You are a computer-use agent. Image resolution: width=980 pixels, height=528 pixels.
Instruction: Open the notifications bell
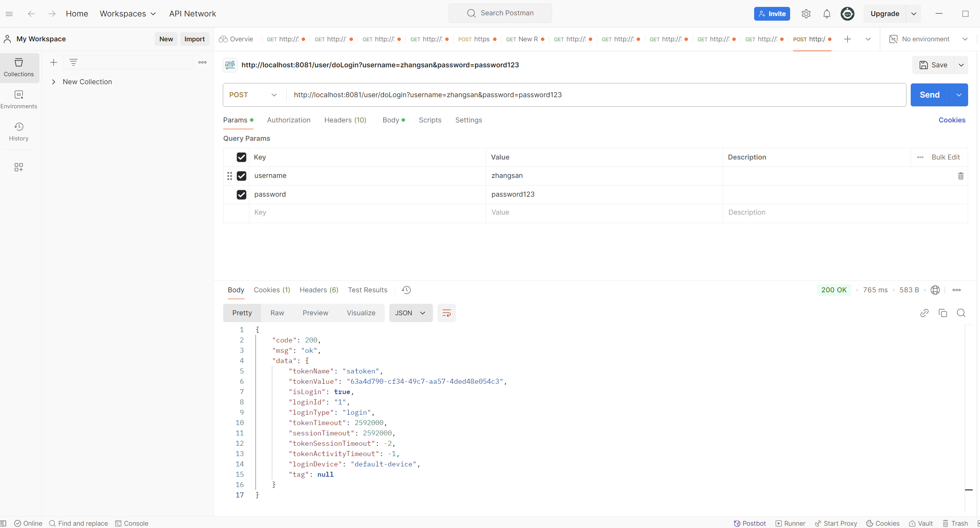(x=826, y=13)
